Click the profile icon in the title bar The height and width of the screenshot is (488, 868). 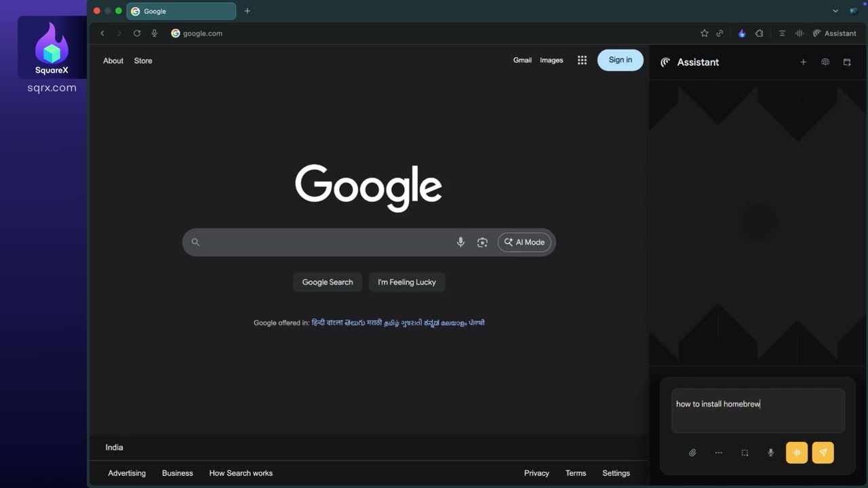point(854,11)
